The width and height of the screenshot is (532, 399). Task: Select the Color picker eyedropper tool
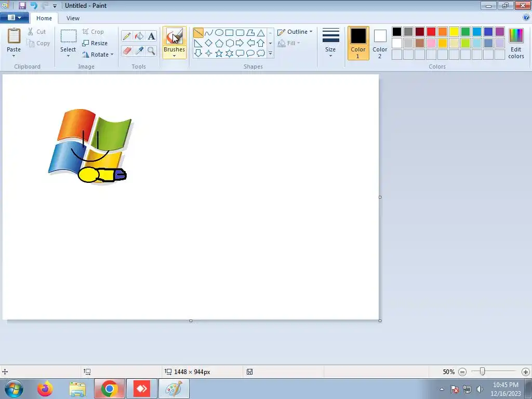click(139, 51)
